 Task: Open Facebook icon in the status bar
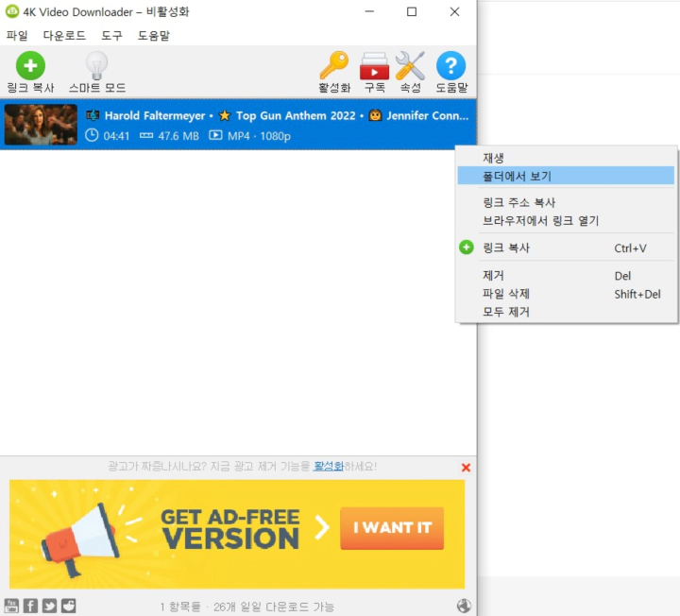(30, 606)
